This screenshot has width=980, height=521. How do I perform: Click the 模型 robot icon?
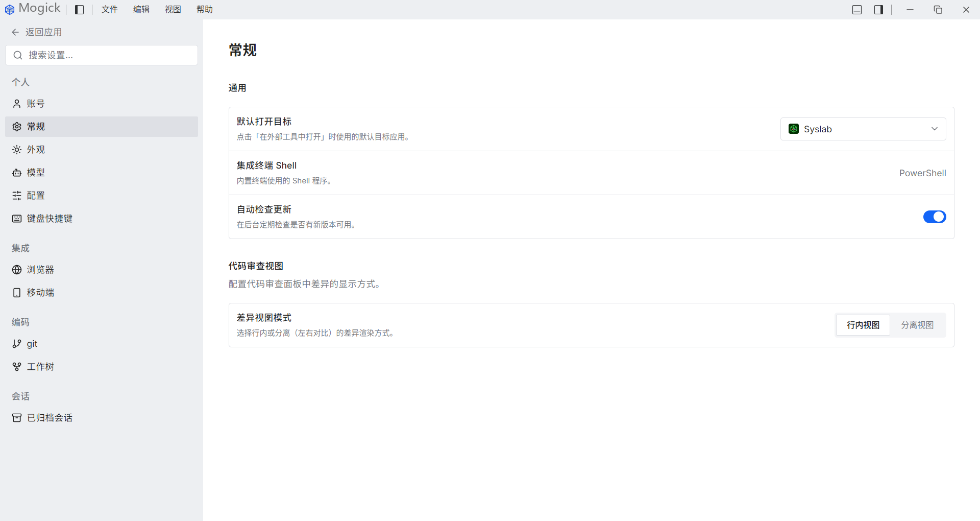(17, 173)
